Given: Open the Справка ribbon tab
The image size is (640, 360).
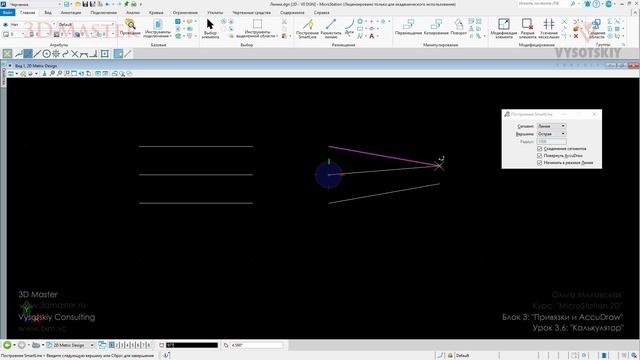Looking at the screenshot, I should (x=322, y=13).
